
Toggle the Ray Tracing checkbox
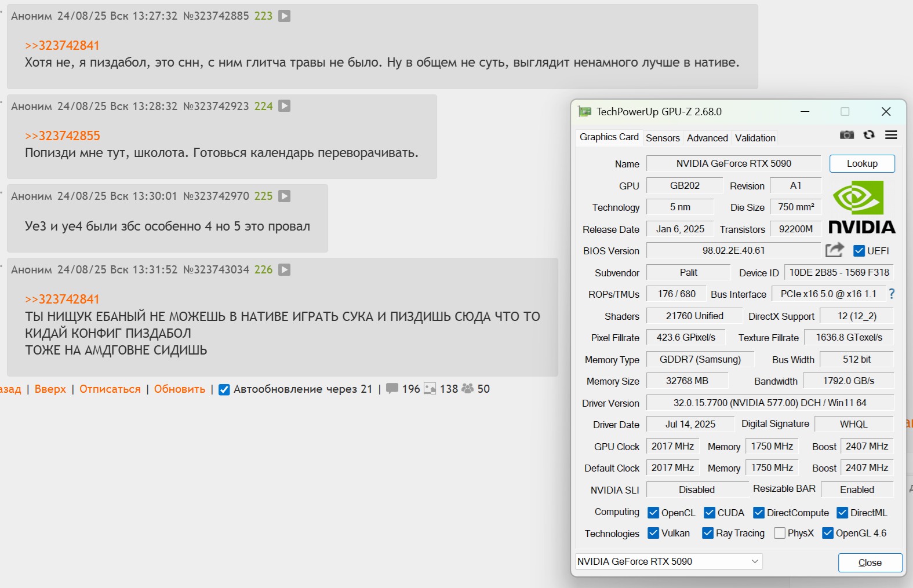point(708,533)
